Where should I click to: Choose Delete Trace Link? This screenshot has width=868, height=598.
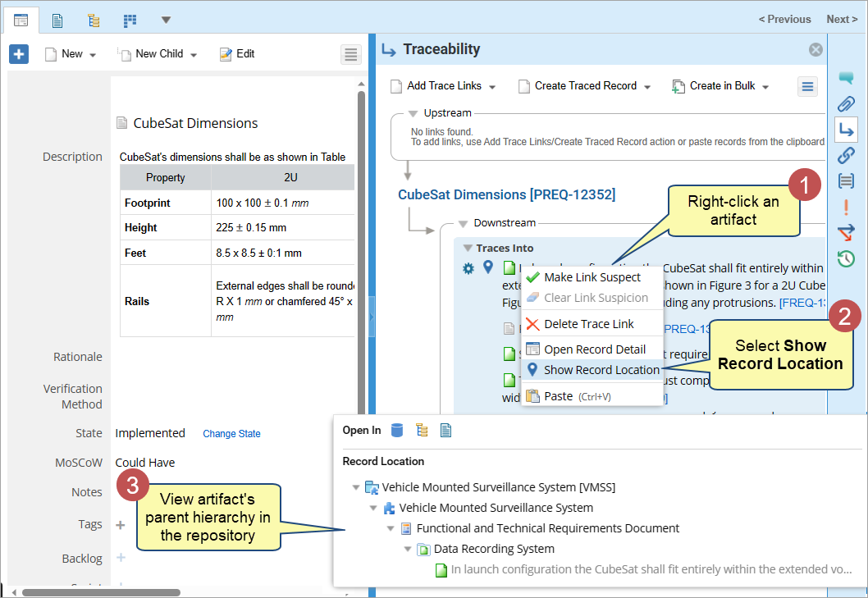click(x=592, y=324)
